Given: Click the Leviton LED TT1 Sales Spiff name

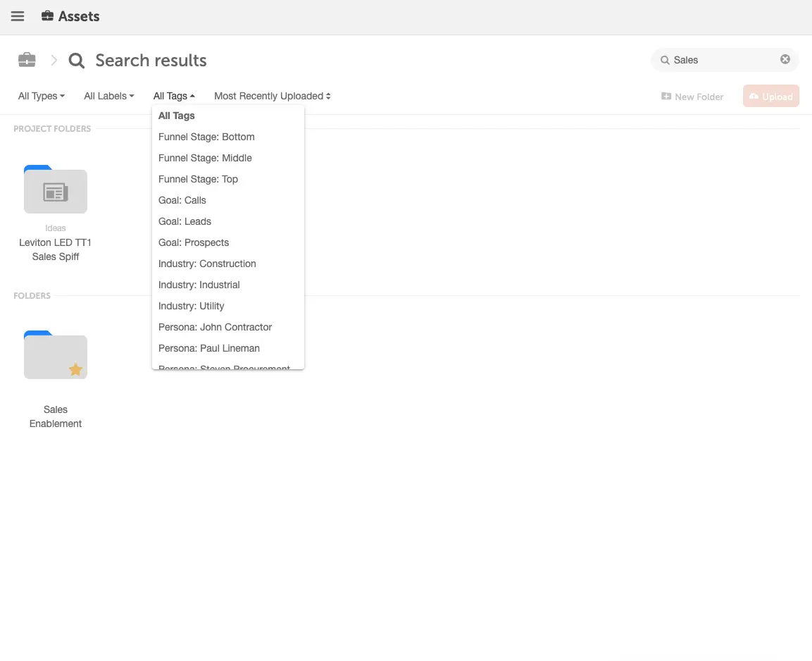Looking at the screenshot, I should 56,249.
